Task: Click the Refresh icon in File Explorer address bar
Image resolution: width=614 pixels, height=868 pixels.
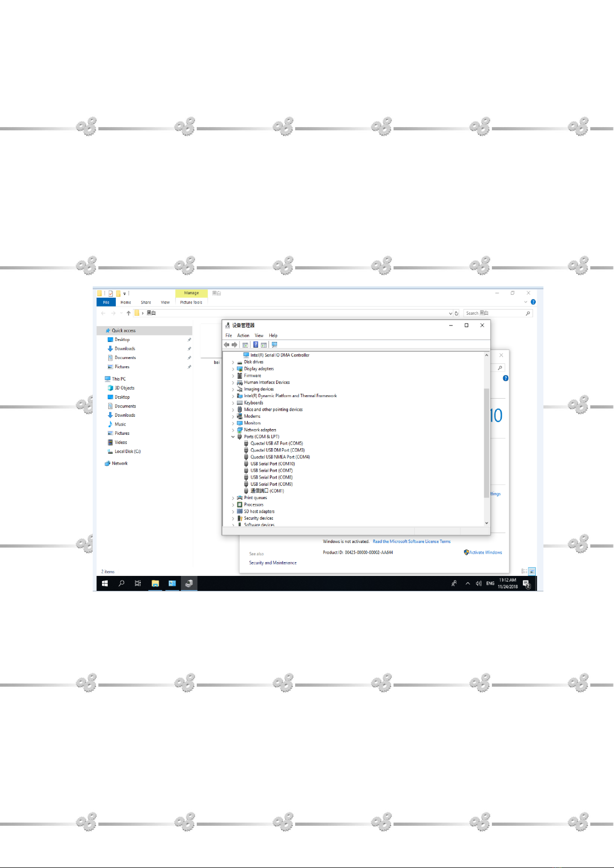Action: click(x=456, y=313)
